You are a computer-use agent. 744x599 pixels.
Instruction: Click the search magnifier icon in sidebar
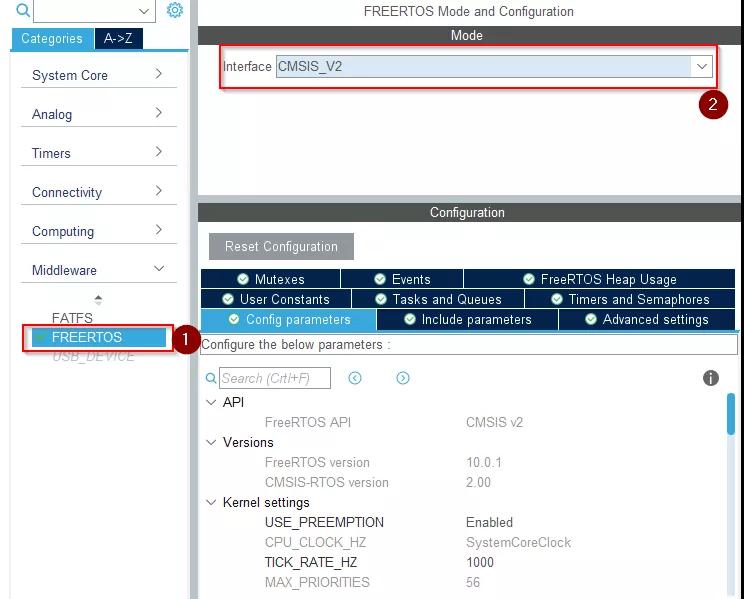pos(23,11)
